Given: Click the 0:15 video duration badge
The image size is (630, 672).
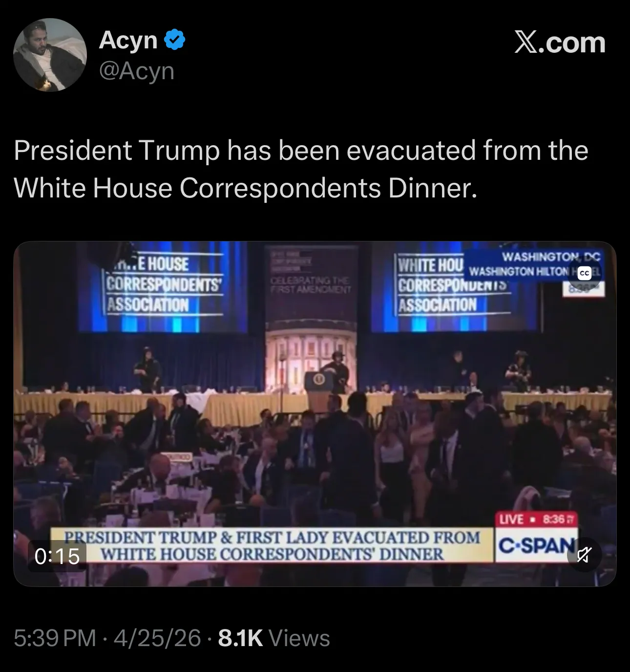Looking at the screenshot, I should point(58,556).
